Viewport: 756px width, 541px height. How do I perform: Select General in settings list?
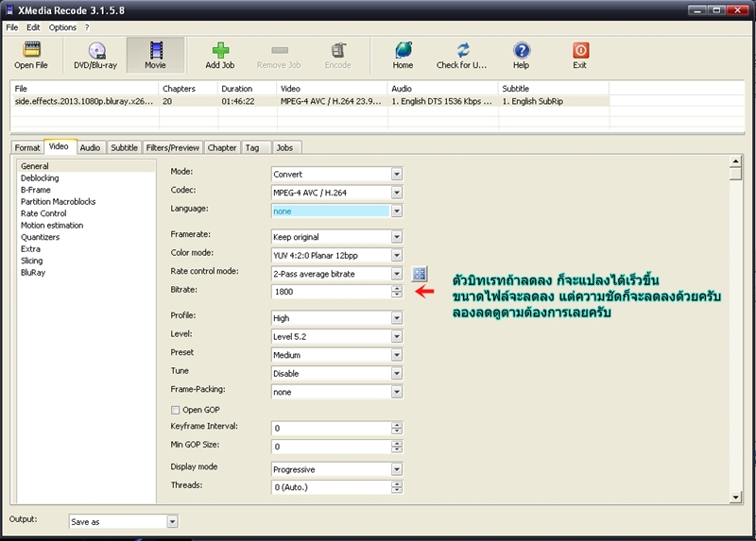pos(86,166)
